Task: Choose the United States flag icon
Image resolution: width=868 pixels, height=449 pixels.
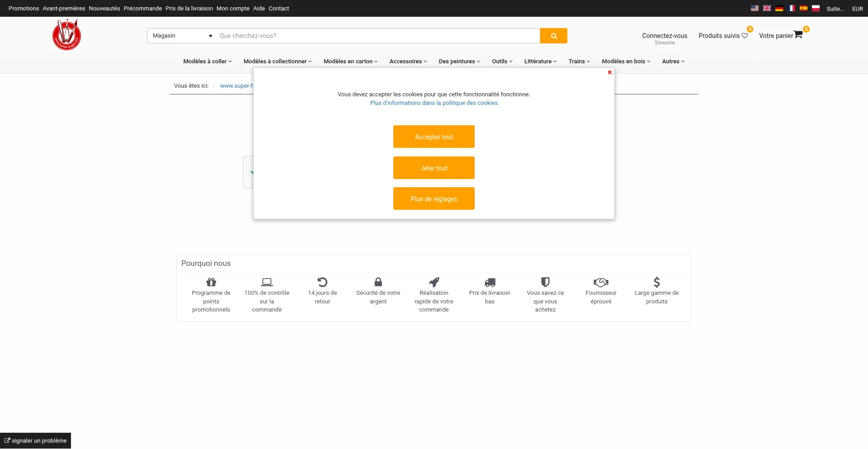Action: point(755,8)
